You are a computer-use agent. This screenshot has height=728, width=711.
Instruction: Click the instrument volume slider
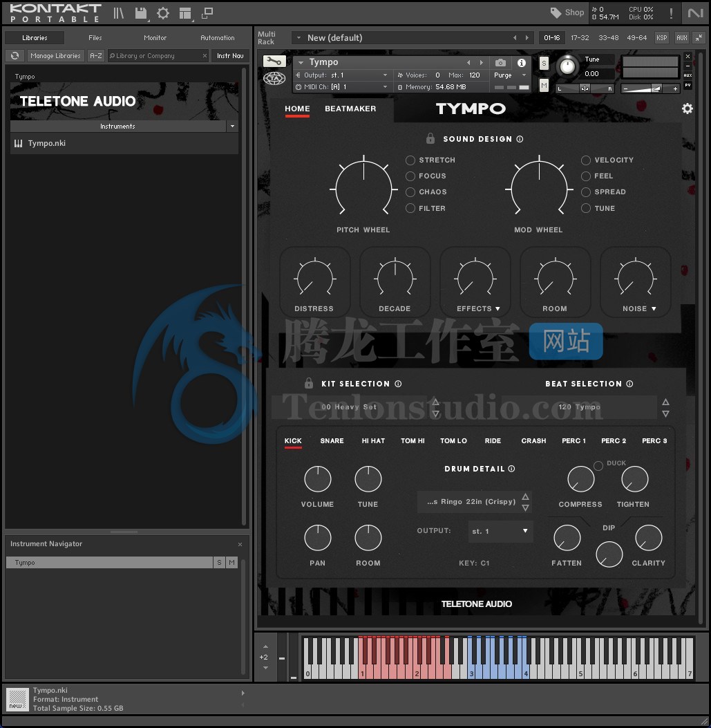pyautogui.click(x=650, y=88)
